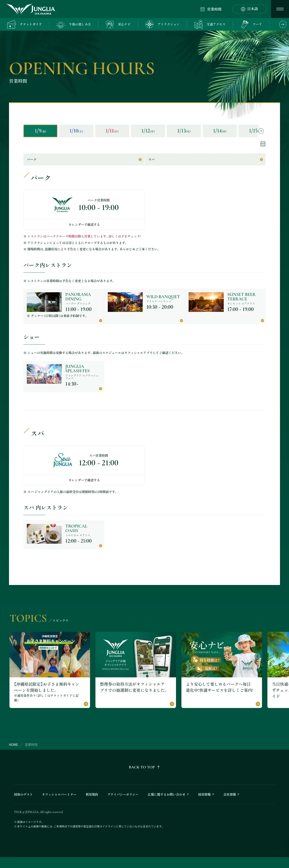Open アトラクション nav item
This screenshot has width=289, height=868.
click(x=162, y=24)
